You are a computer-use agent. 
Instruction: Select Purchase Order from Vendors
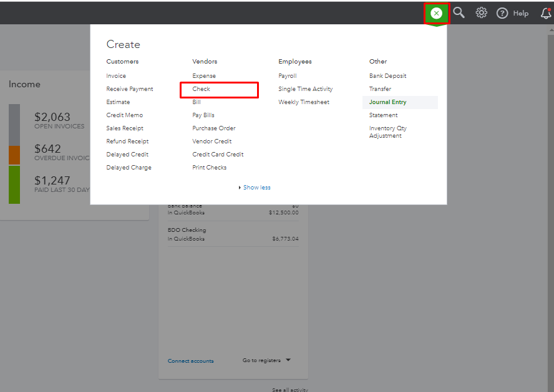click(x=214, y=128)
